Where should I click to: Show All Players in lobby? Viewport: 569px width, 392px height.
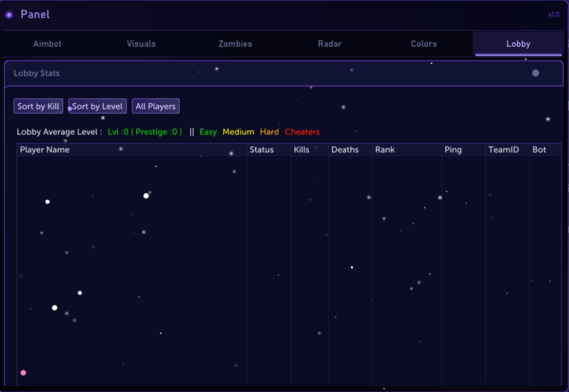(155, 106)
